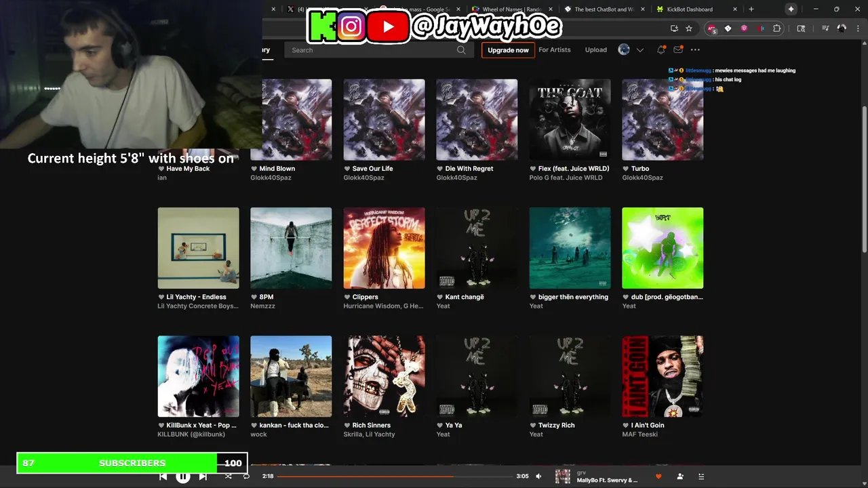Open the Polo G feat. Juice WRLD artist link
The image size is (868, 488).
[566, 178]
